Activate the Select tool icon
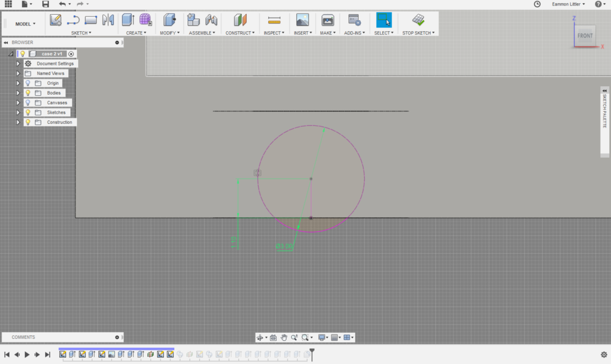Viewport: 611px width, 364px height. [384, 20]
